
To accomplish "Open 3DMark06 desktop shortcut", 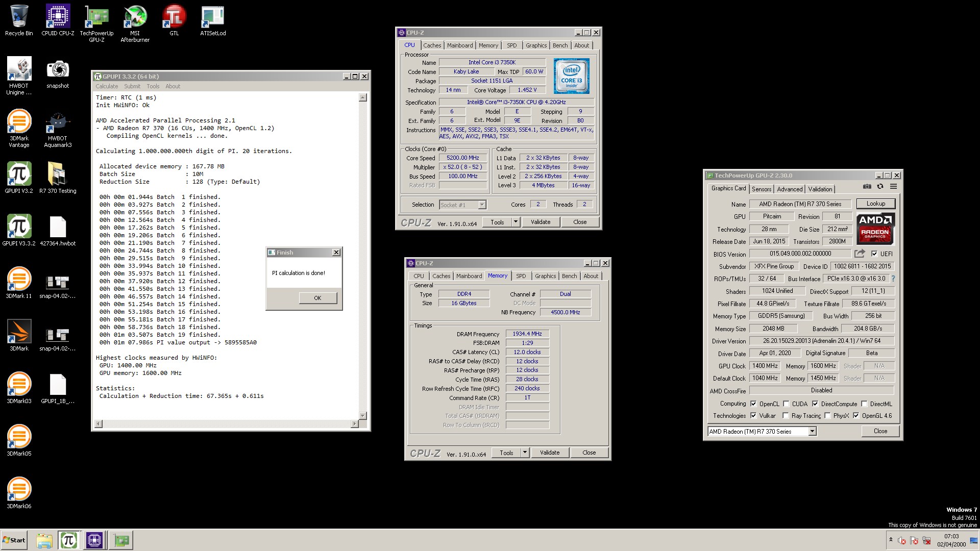I will [x=19, y=493].
